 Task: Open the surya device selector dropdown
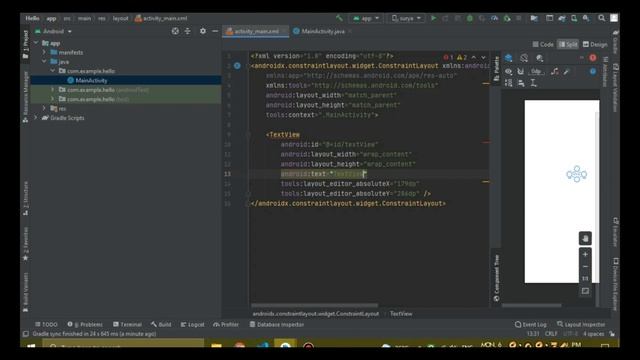tap(406, 18)
